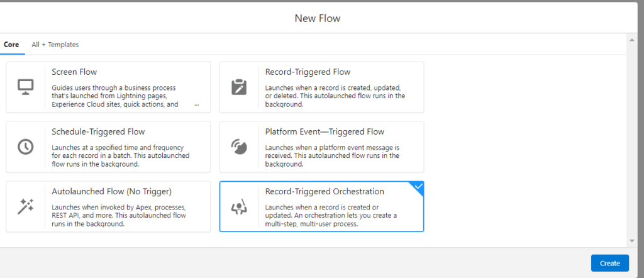Click the Schedule-Triggered Flow clock icon
The image size is (644, 278).
[25, 147]
